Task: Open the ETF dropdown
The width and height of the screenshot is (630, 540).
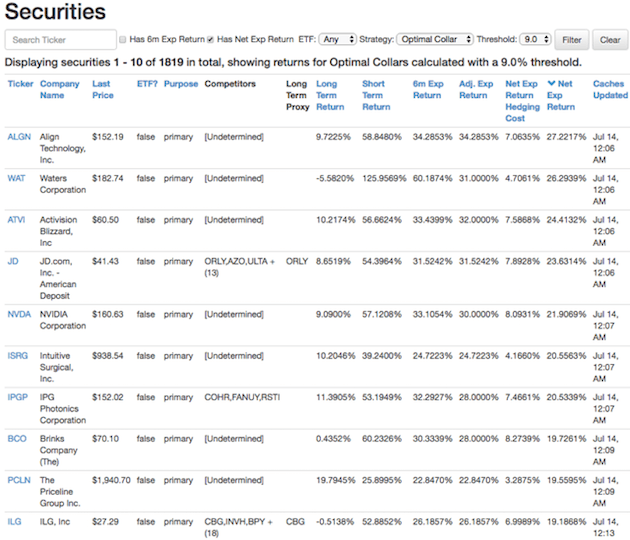Action: coord(337,40)
